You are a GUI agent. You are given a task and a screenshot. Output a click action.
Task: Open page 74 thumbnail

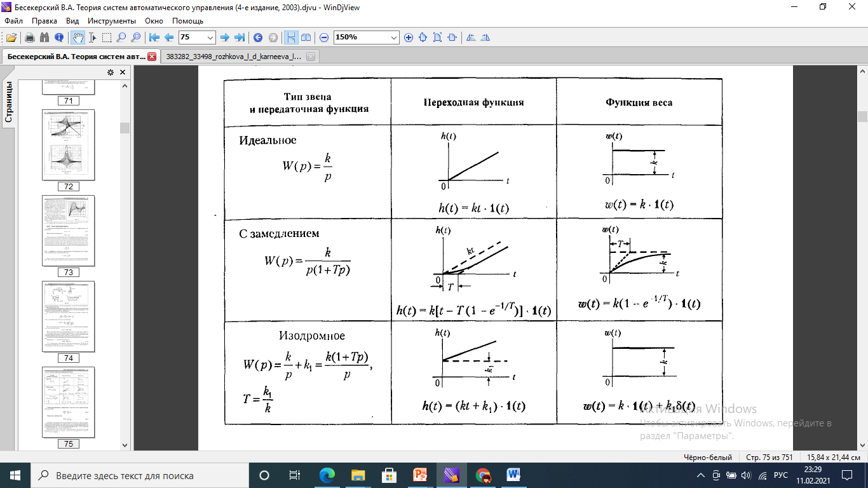(x=68, y=316)
